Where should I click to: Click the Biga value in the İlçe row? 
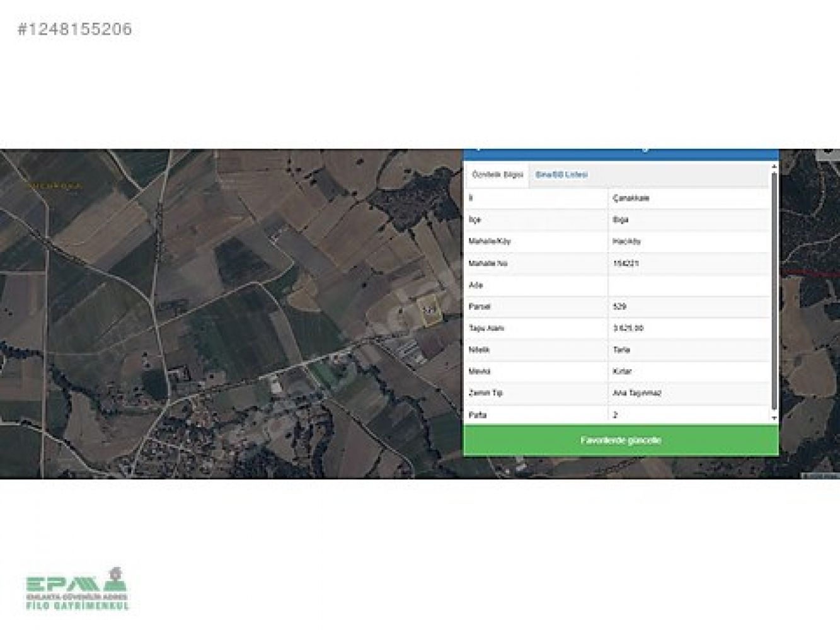[x=620, y=220]
